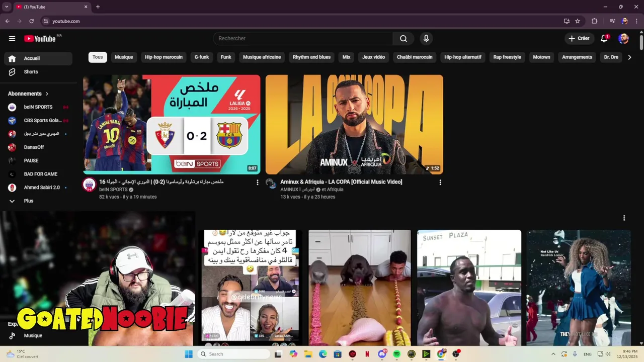Open Microsoft Edge from the taskbar
The width and height of the screenshot is (644, 362).
pos(323,354)
